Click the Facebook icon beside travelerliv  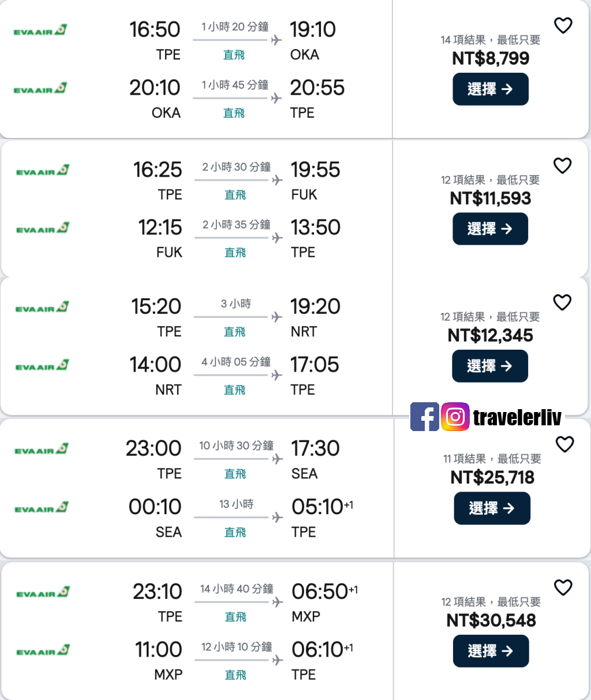coord(425,417)
